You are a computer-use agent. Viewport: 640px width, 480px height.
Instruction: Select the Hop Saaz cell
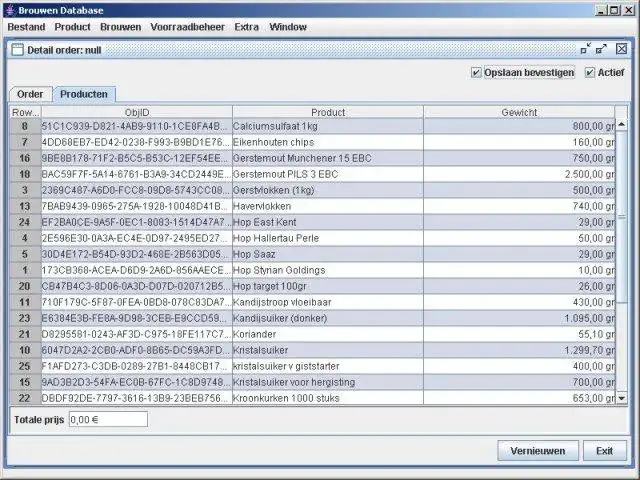coord(328,254)
